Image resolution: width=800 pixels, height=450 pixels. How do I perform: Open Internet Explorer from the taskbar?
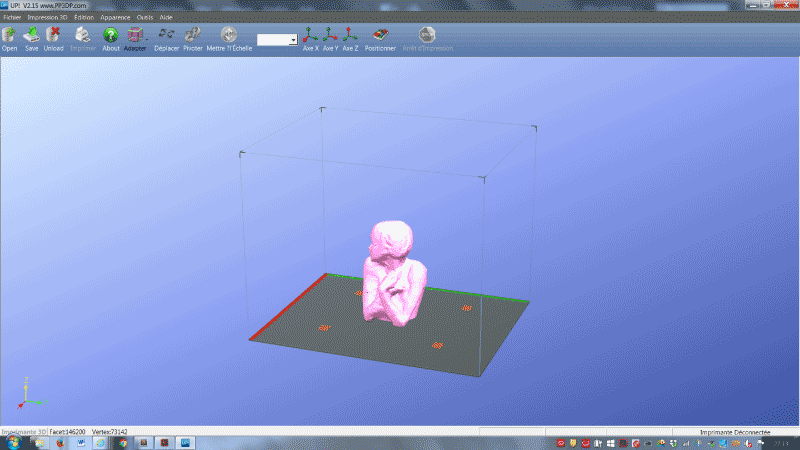(x=101, y=443)
